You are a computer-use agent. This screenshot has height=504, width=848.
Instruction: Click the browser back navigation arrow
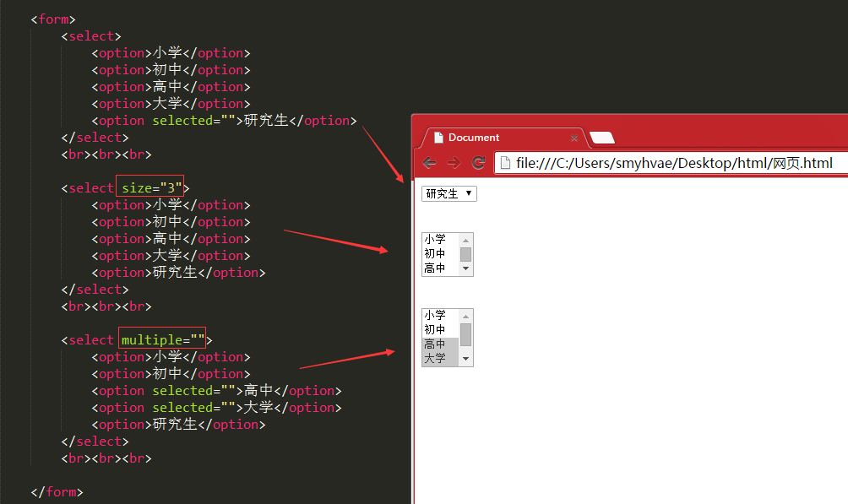pos(429,163)
